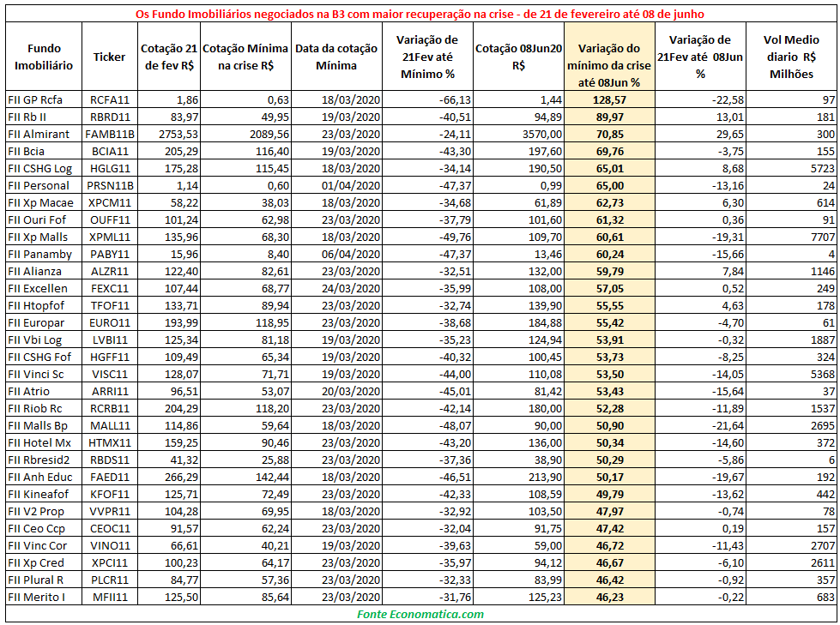This screenshot has width=840, height=625.
Task: Click the FII Hotel Mx fund name
Action: point(39,442)
